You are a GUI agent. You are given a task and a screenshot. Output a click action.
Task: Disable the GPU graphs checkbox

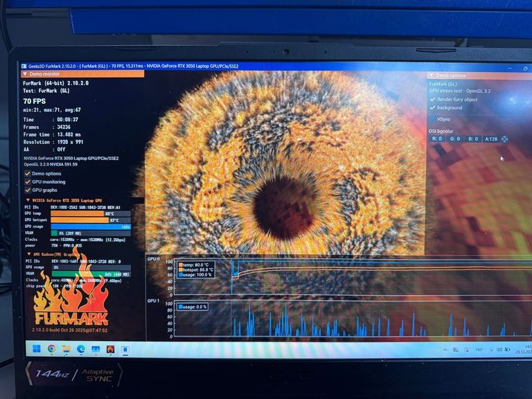28,190
